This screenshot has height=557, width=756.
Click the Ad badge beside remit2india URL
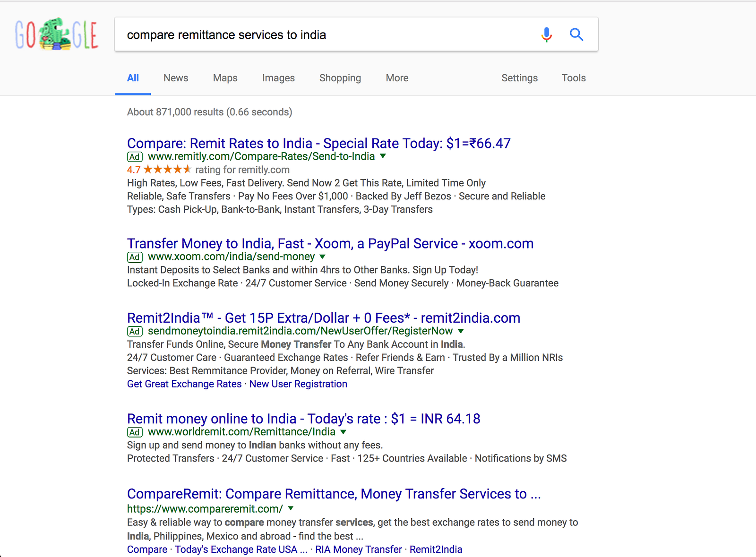coord(135,332)
